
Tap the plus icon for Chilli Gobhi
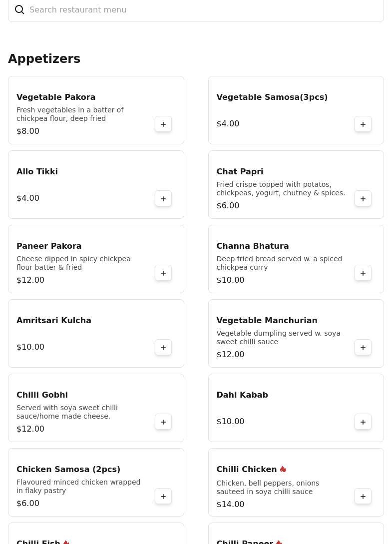coord(163,422)
